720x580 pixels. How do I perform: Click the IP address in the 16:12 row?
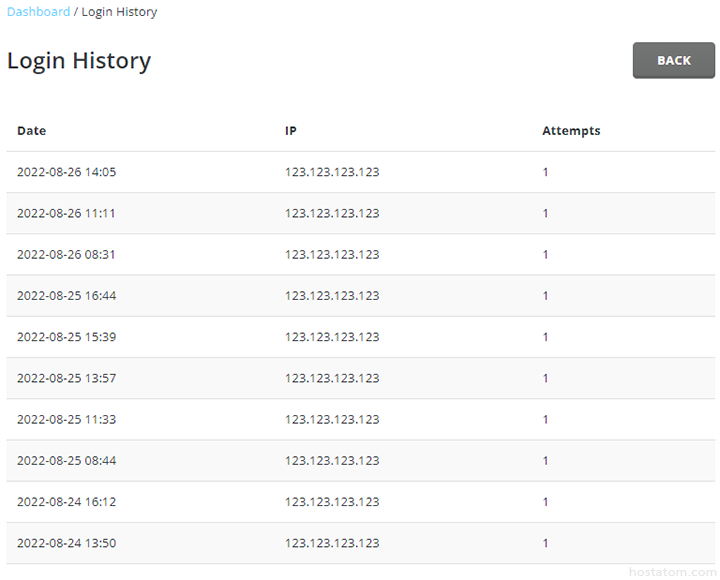332,502
